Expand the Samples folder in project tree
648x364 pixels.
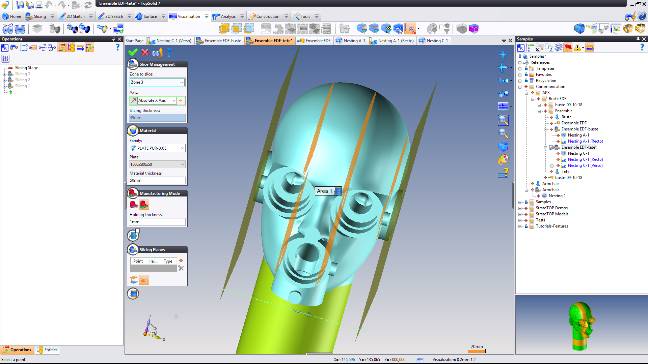pyautogui.click(x=520, y=202)
